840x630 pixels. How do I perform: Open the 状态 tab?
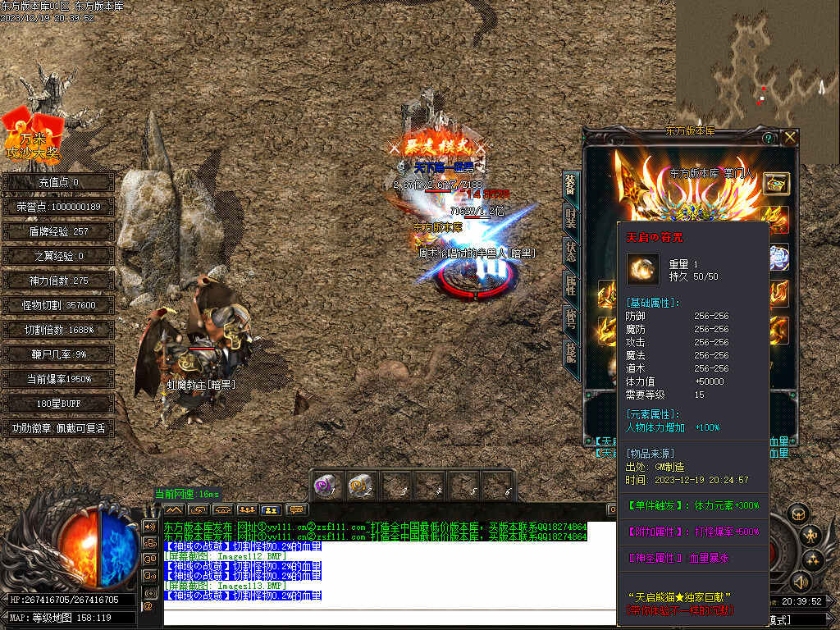(571, 252)
